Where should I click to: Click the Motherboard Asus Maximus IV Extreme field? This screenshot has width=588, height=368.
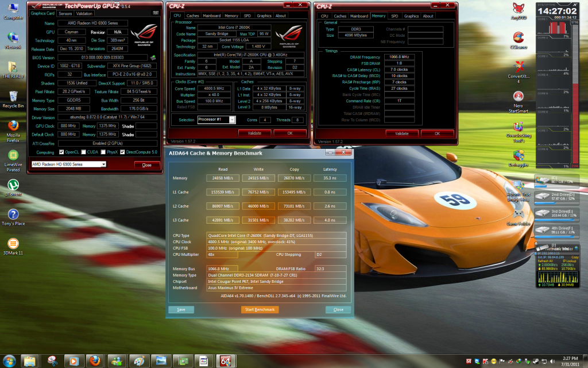pos(276,288)
